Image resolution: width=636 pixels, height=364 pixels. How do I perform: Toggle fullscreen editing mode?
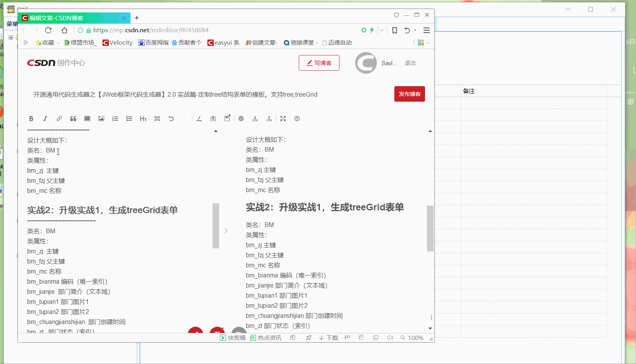tap(283, 118)
